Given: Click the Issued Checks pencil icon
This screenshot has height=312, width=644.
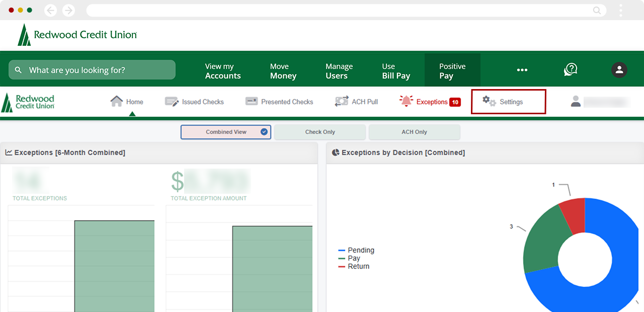Looking at the screenshot, I should 172,102.
